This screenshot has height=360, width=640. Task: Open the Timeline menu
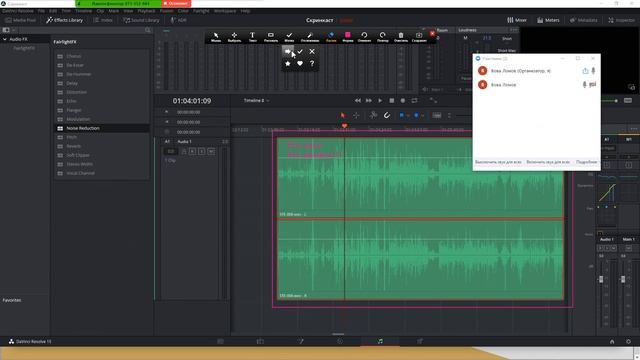(x=83, y=11)
